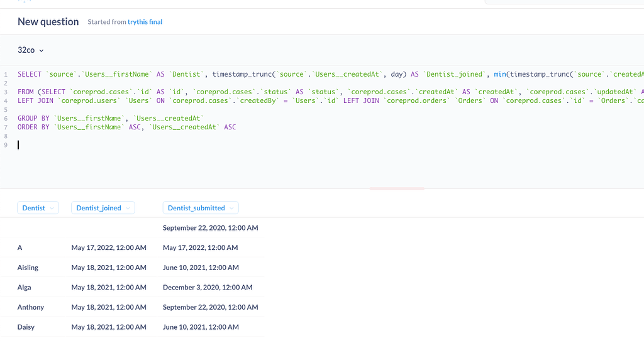The width and height of the screenshot is (644, 341).
Task: Click the GROUP BY line in the editor
Action: (111, 118)
